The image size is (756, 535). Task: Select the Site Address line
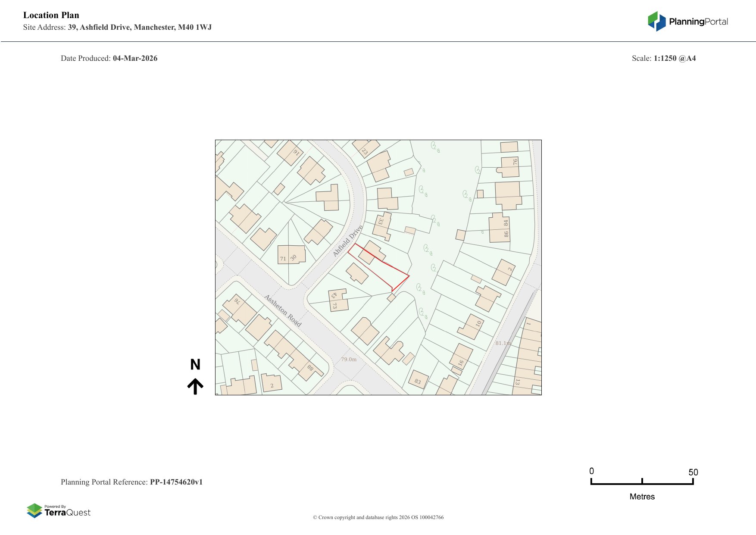[x=117, y=27]
